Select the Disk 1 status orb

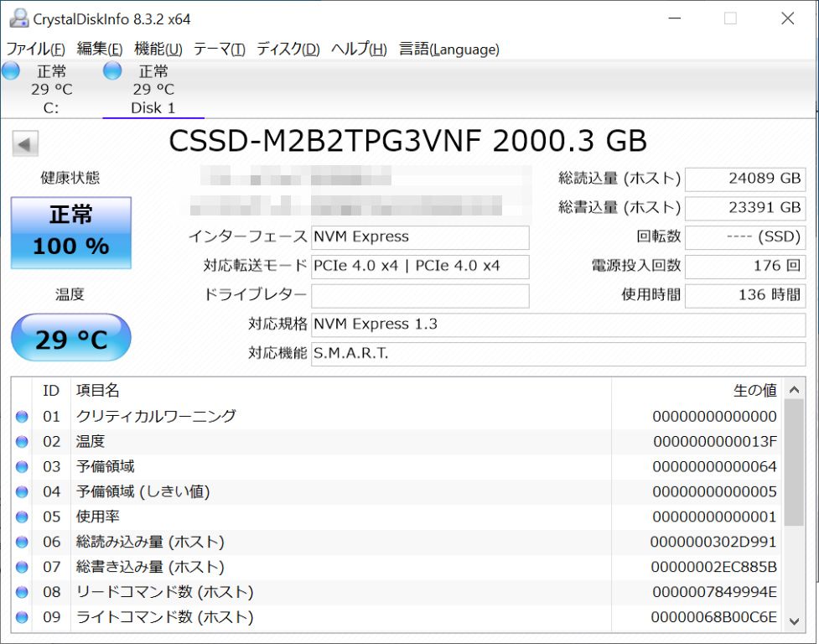112,71
